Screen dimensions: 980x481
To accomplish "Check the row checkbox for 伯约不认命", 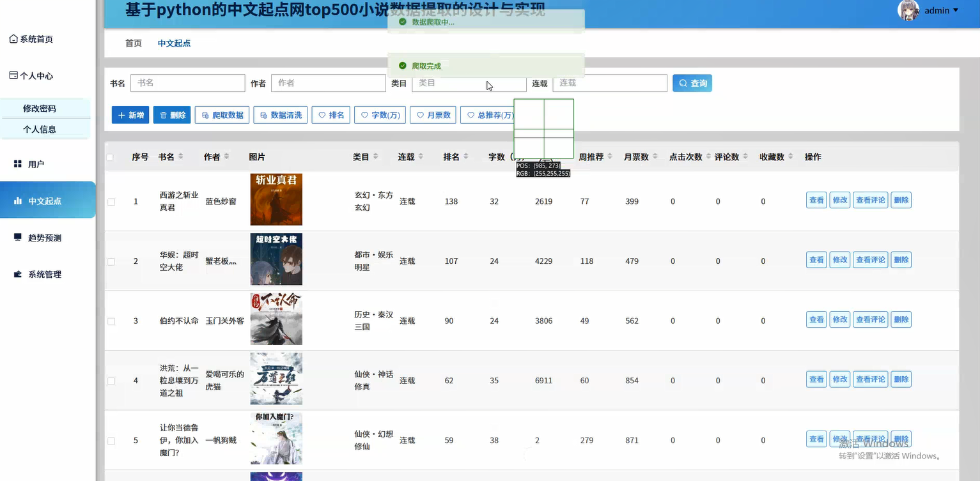I will 111,321.
